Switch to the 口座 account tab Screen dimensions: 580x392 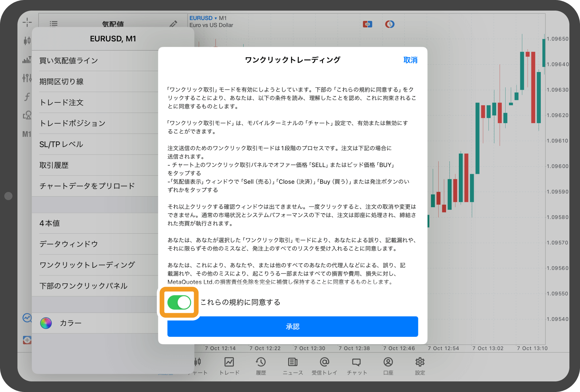point(388,366)
